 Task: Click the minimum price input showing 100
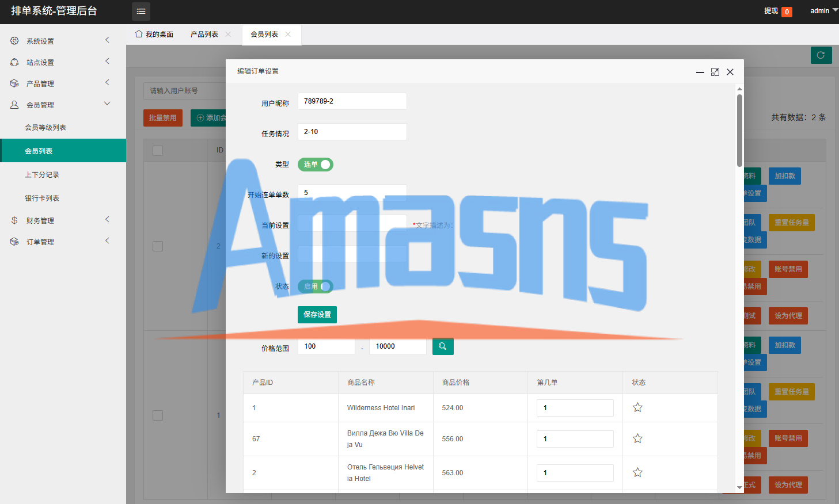327,346
